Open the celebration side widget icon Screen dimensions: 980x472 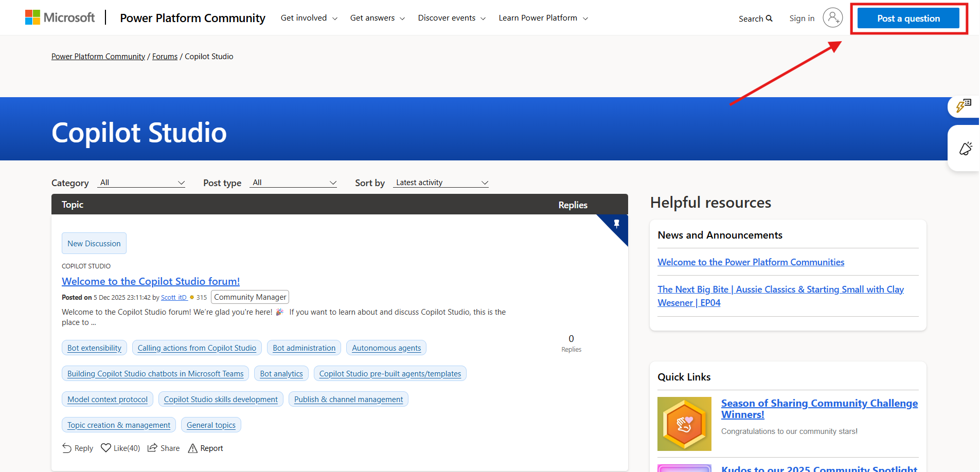pyautogui.click(x=966, y=148)
